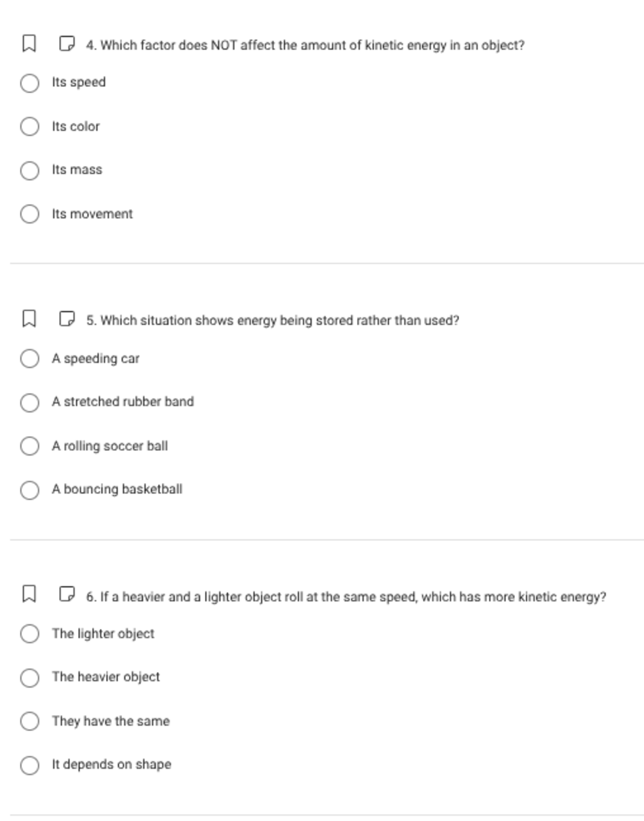644x821 pixels.
Task: Bookmark question 5
Action: point(28,319)
